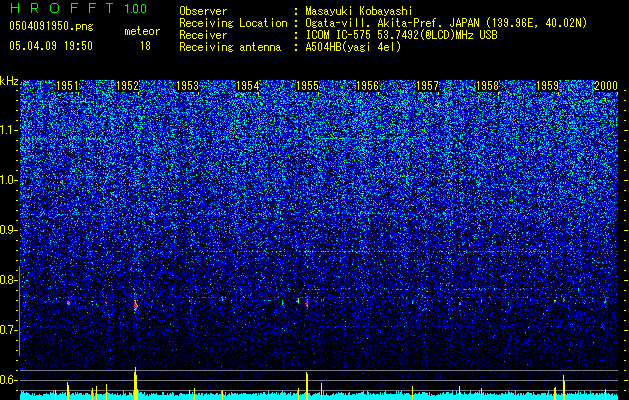This screenshot has height=400, width=629.
Task: Click the 'Receiver' field label
Action: click(203, 35)
